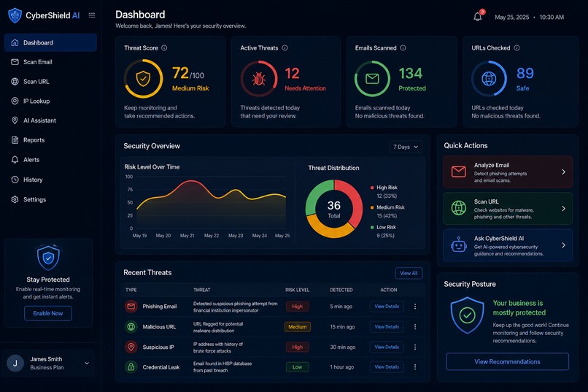Screen dimensions: 588x392
Task: Click the '36 Total' donut center
Action: [333, 209]
